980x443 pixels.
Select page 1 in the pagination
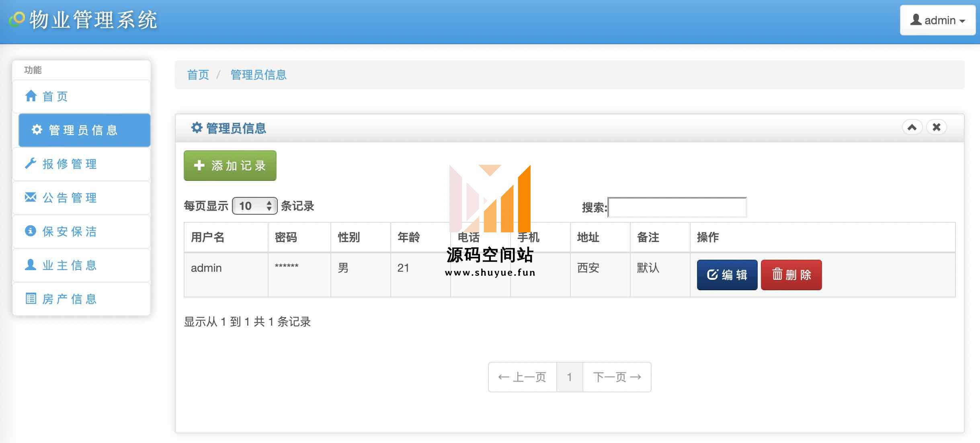click(x=570, y=377)
